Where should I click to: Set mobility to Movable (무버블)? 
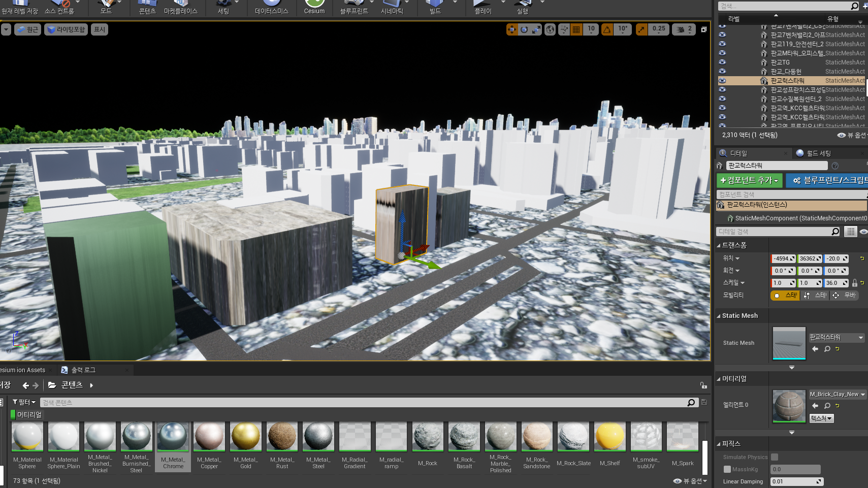coord(844,295)
